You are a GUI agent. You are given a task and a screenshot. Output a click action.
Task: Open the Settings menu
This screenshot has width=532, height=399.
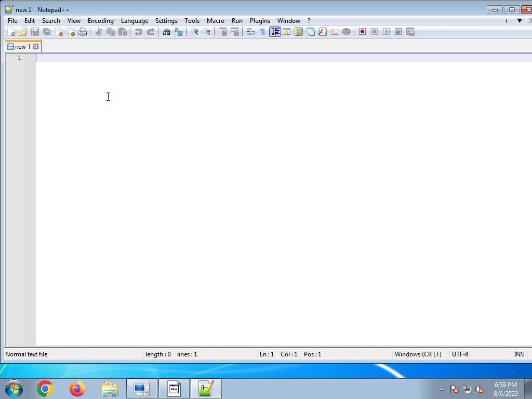166,21
